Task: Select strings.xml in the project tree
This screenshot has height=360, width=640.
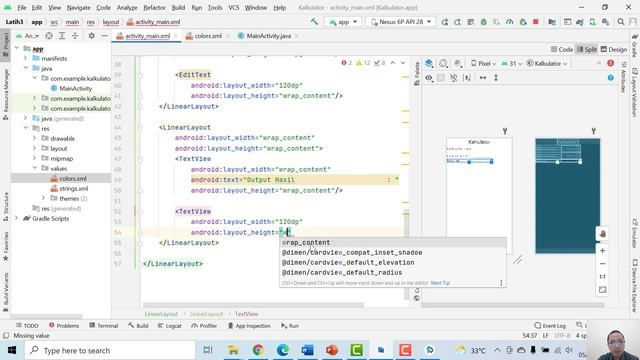Action: coord(73,189)
